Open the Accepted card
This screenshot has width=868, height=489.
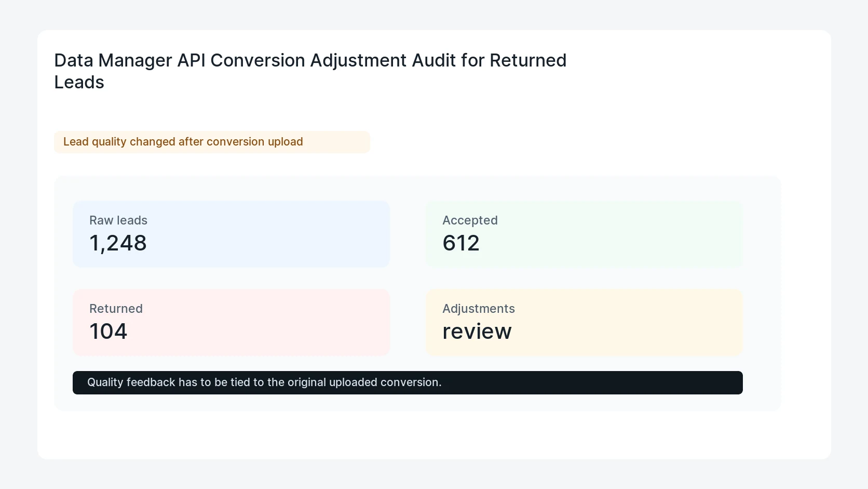[584, 234]
